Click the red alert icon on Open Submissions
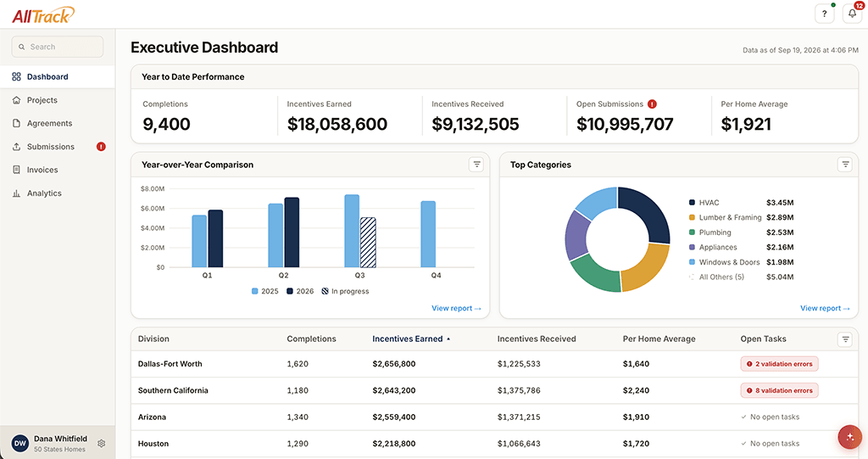 [652, 104]
